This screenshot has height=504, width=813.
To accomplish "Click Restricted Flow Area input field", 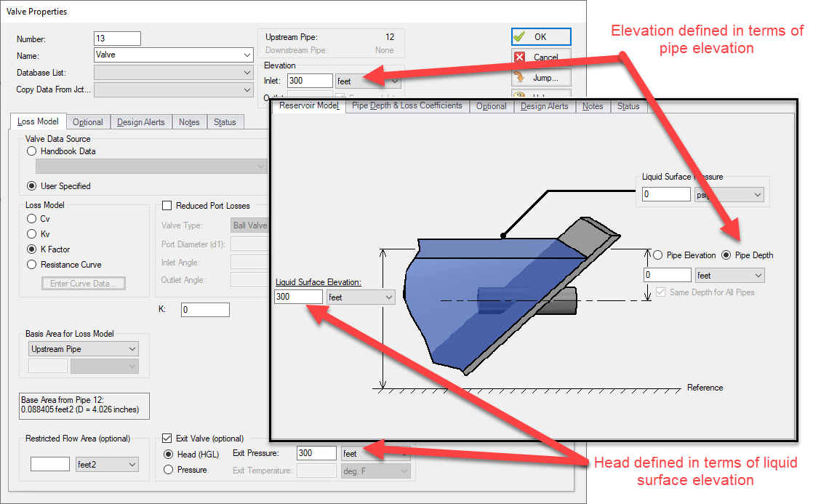I will pyautogui.click(x=49, y=464).
